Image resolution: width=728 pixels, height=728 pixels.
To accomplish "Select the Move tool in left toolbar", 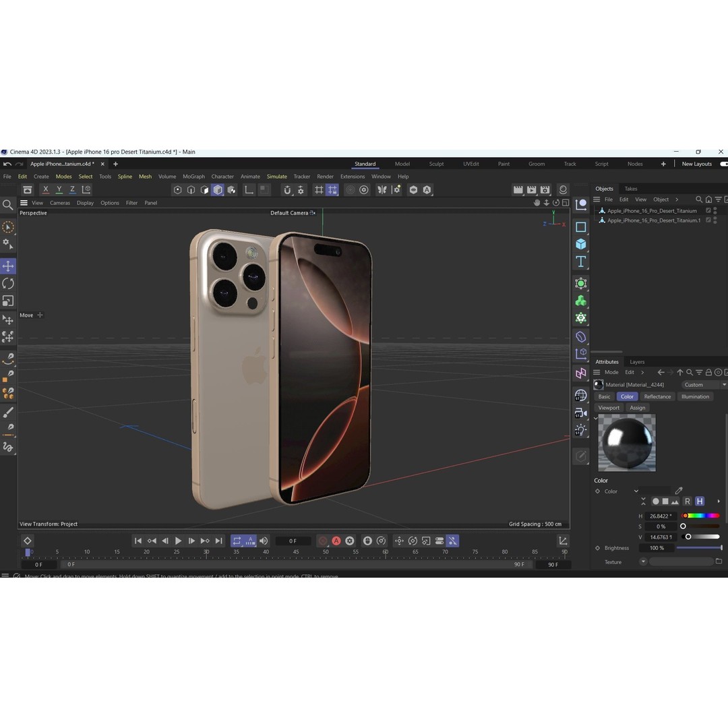I will pos(8,266).
